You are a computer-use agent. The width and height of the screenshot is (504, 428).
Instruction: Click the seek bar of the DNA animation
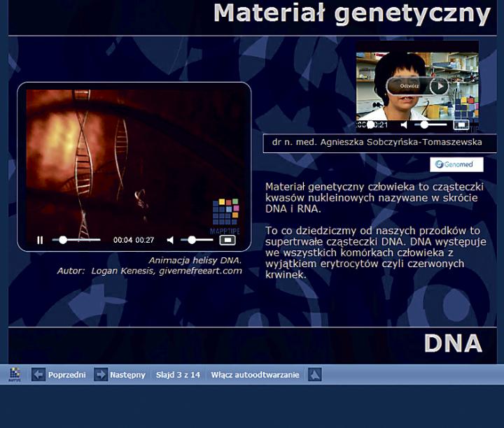(x=77, y=240)
